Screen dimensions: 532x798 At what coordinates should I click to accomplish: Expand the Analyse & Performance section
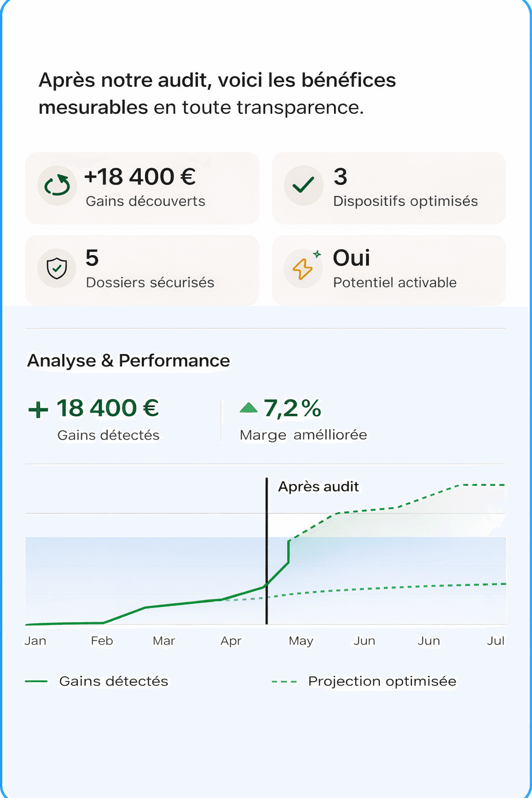[129, 360]
